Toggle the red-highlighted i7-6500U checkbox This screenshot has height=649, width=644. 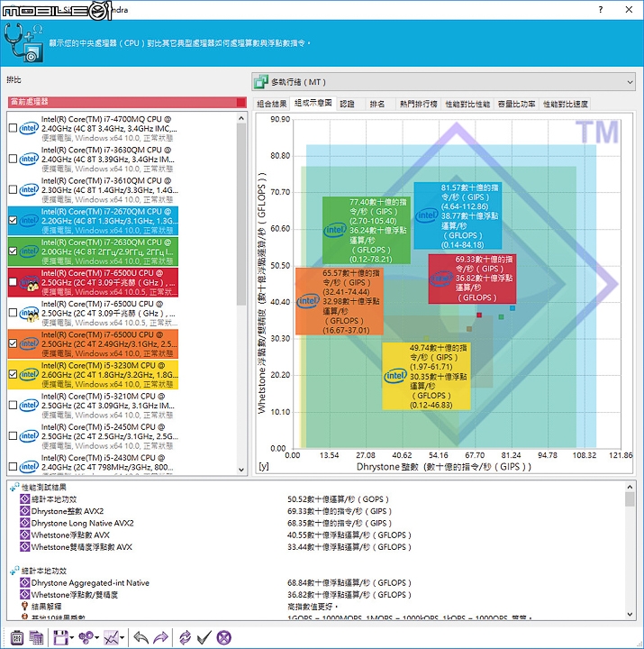tap(13, 282)
